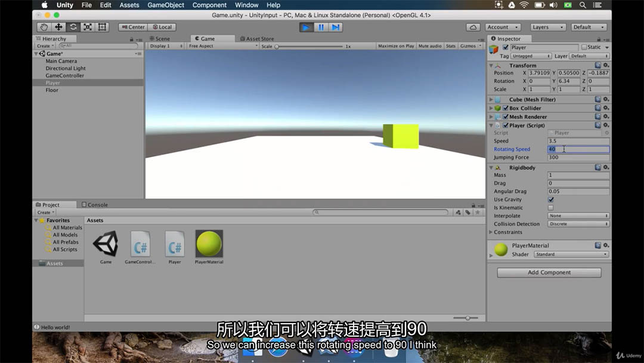644x363 pixels.
Task: Enable the Is Kinematic checkbox
Action: pos(550,208)
